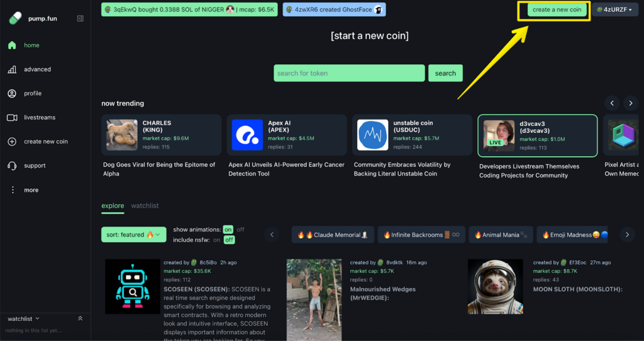Image resolution: width=644 pixels, height=341 pixels.
Task: Click the LIVE badge on d3vcav3
Action: coord(496,143)
